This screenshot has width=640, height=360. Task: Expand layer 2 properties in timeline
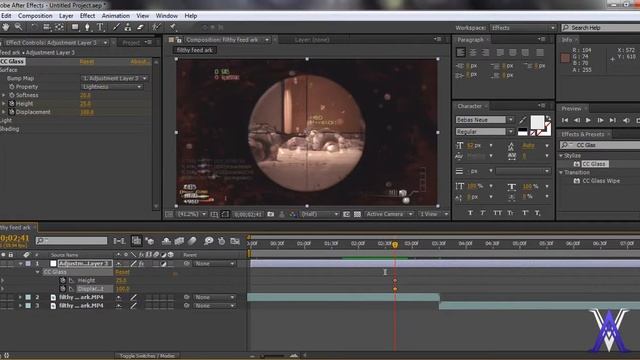[x=20, y=297]
